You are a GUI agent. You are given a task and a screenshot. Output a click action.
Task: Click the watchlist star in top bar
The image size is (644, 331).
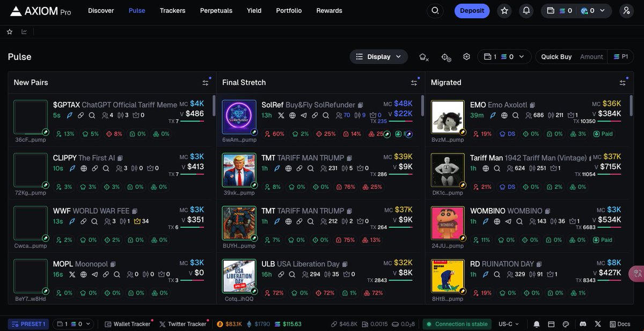pos(504,11)
